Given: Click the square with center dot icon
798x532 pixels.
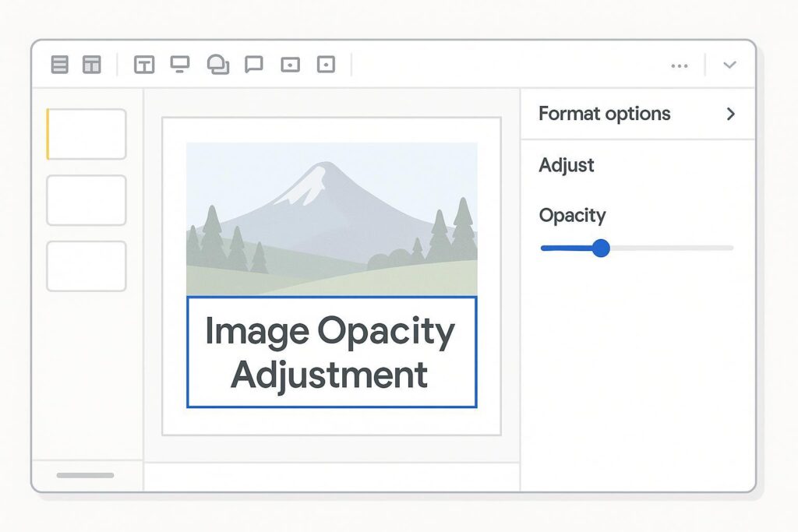Looking at the screenshot, I should click(326, 65).
